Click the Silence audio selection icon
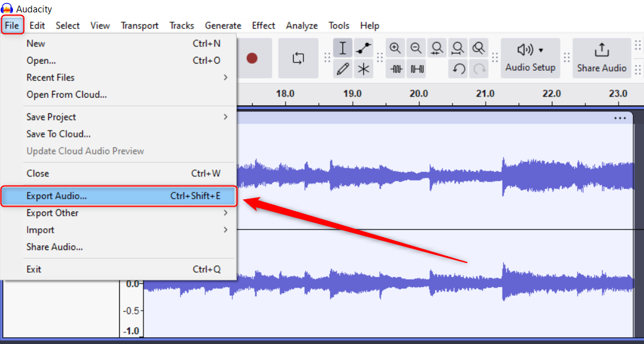 pos(416,69)
